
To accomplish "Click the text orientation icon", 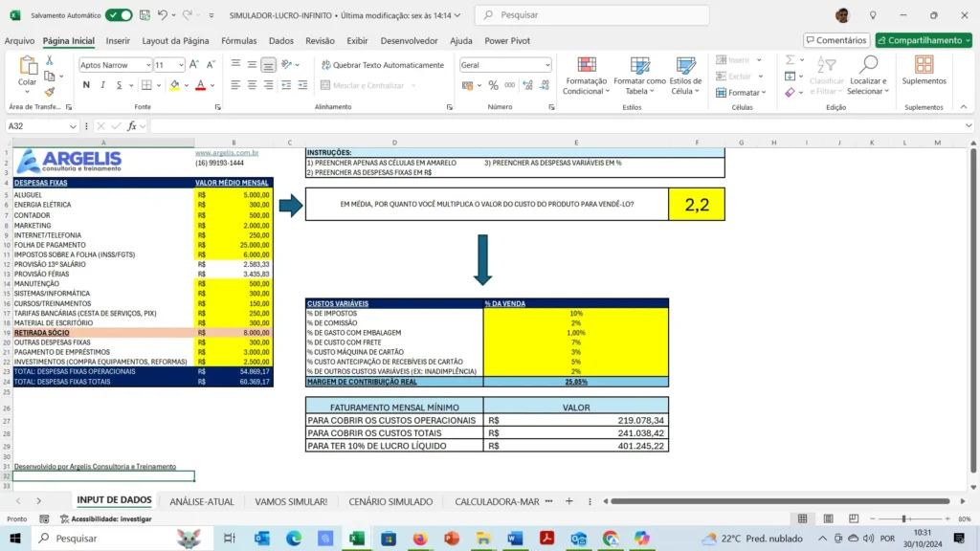I will pyautogui.click(x=287, y=64).
